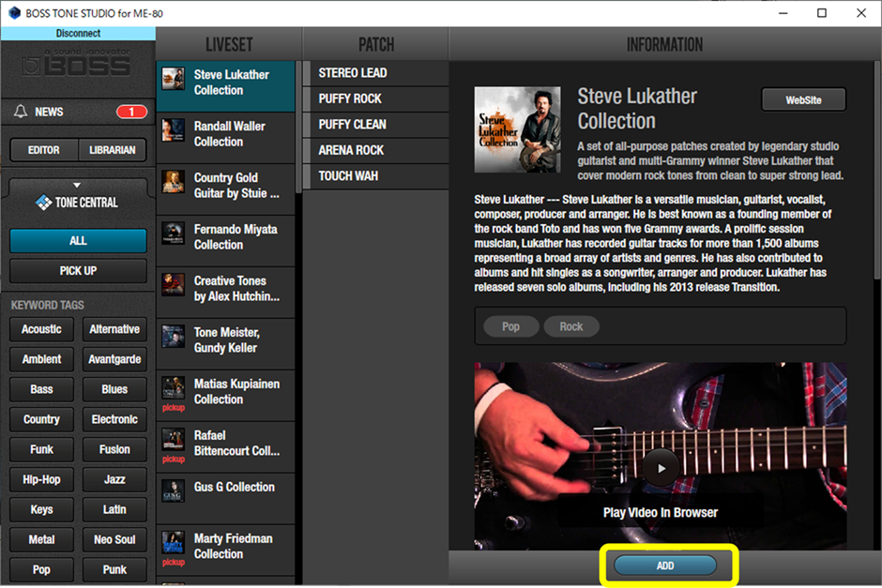Image resolution: width=882 pixels, height=588 pixels.
Task: Click the large Steve Lukather album cover
Action: coord(518,129)
